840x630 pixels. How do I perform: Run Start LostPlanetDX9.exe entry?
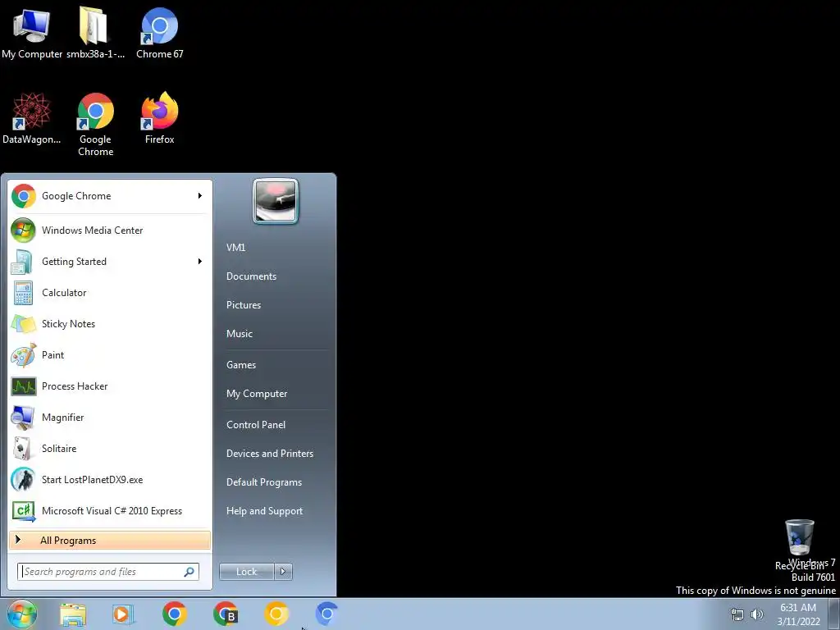[x=110, y=479]
